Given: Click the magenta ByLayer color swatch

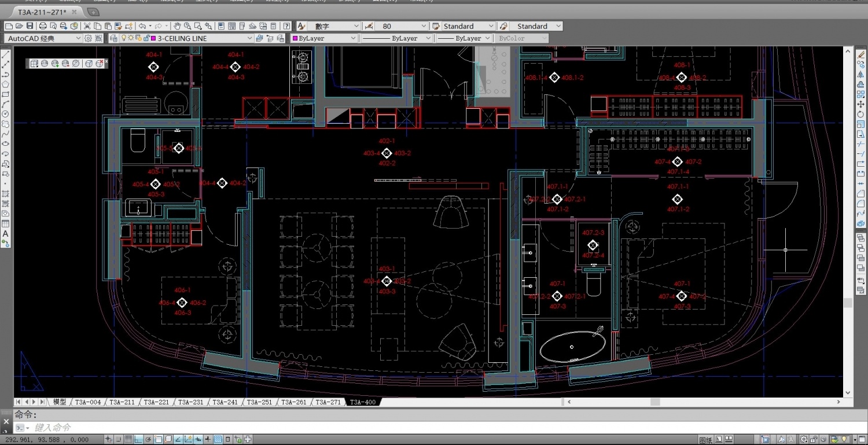Looking at the screenshot, I should [295, 38].
